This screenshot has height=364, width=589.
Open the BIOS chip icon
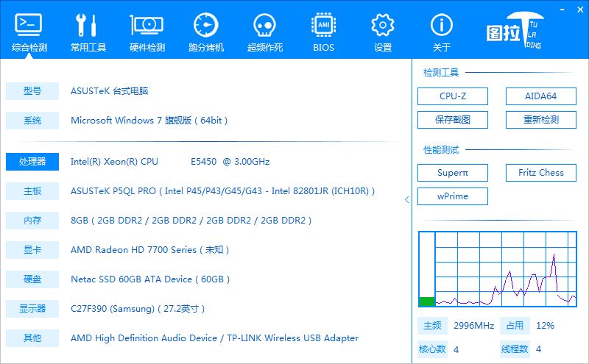pyautogui.click(x=323, y=25)
